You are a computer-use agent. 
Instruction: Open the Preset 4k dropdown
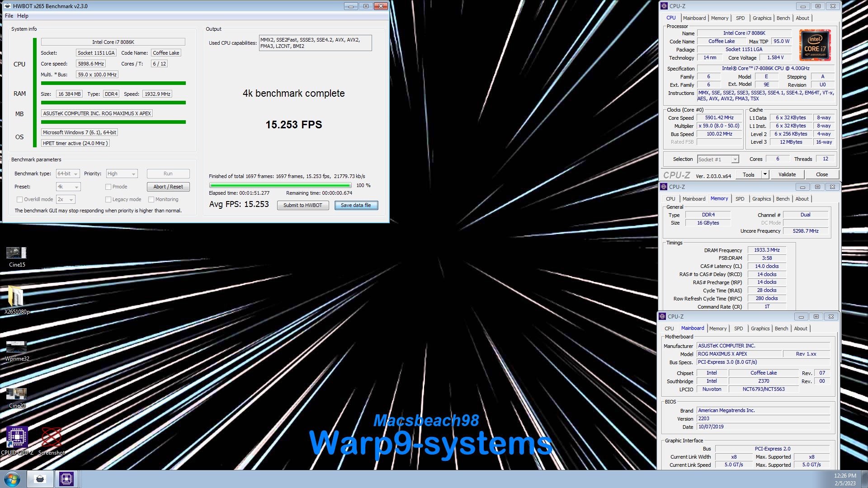(68, 187)
